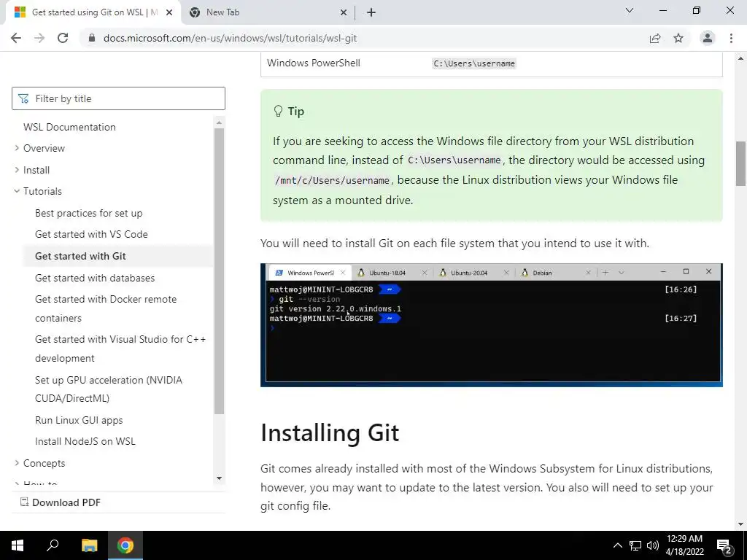The width and height of the screenshot is (747, 560).
Task: Click the forward navigation arrow
Action: 39,38
